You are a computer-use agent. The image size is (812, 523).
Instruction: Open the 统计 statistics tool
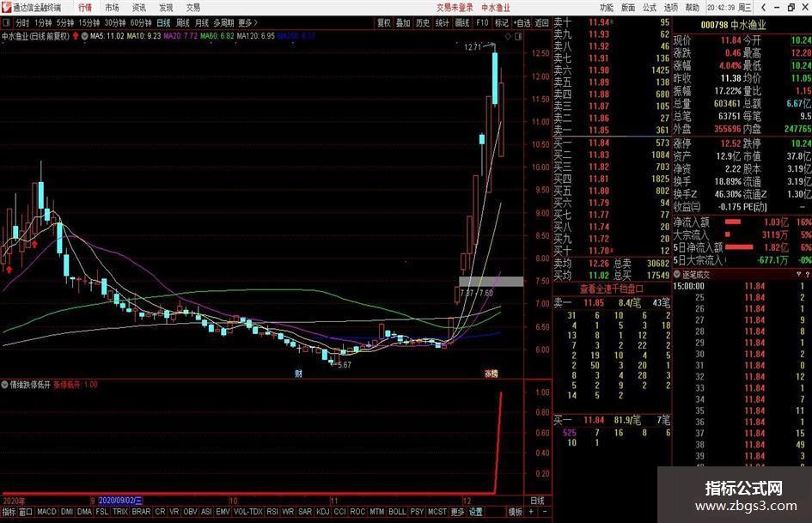443,23
